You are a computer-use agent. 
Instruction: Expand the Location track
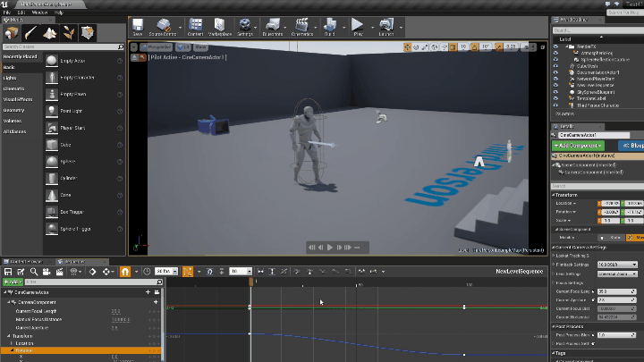pyautogui.click(x=12, y=343)
